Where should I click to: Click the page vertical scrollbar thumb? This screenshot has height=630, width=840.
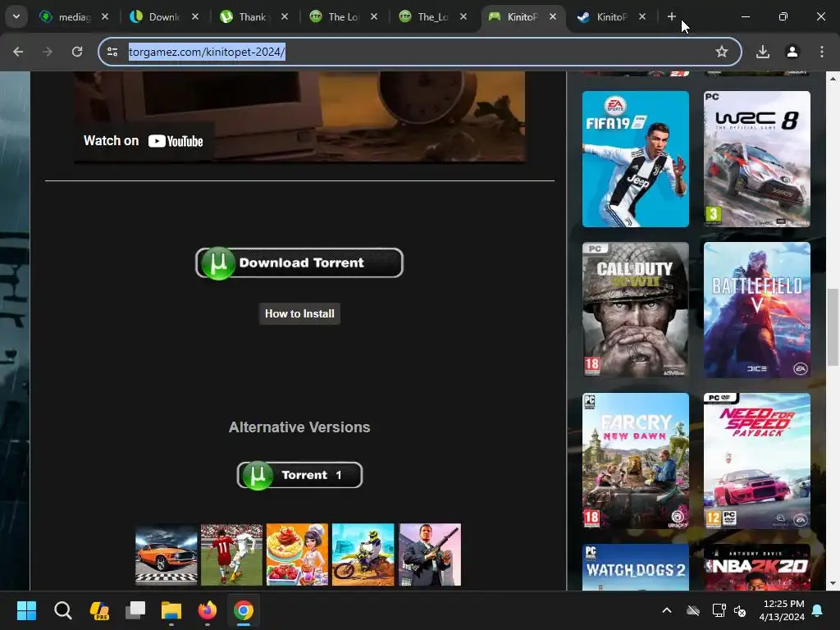833,327
